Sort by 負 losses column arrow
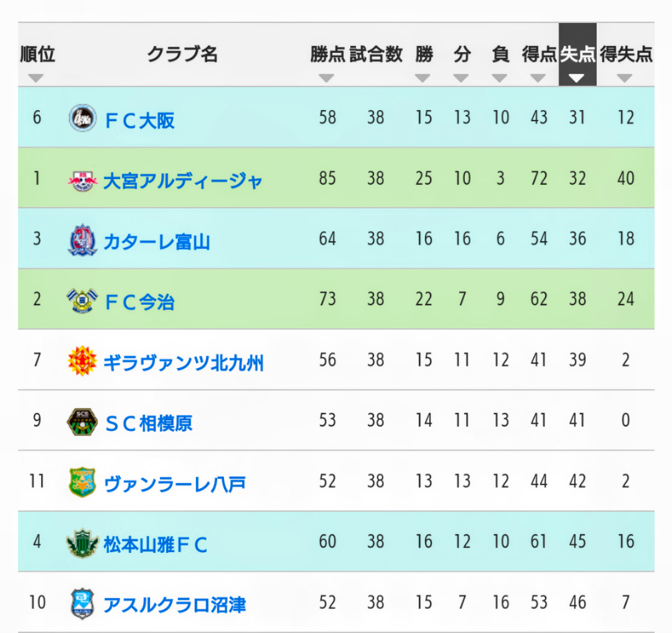672x633 pixels. 500,78
